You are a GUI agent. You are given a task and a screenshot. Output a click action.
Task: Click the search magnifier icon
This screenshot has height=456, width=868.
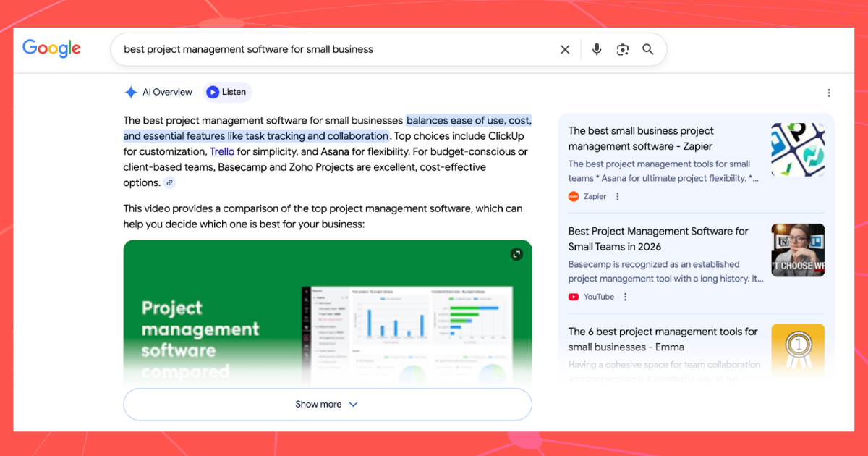tap(648, 49)
